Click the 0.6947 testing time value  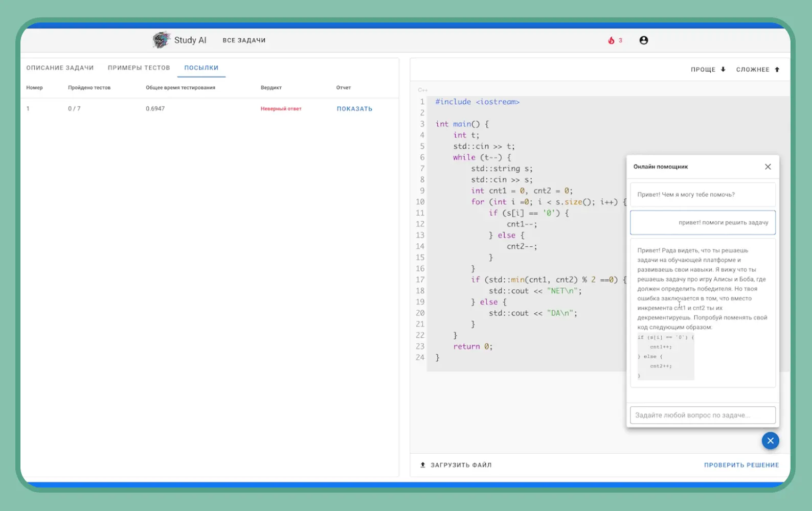click(155, 109)
